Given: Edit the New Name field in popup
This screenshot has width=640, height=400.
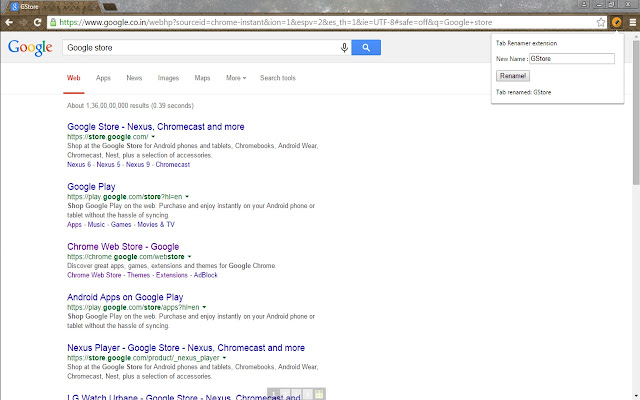Looking at the screenshot, I should (572, 59).
